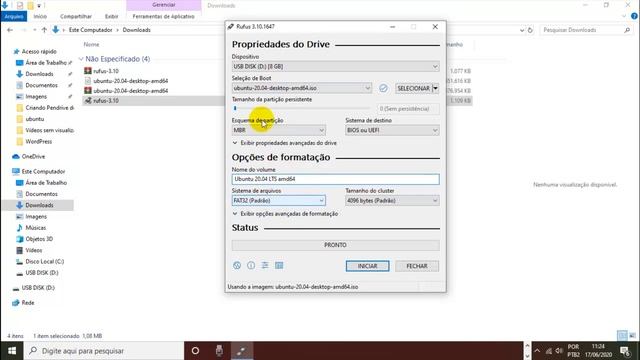Open the Windows Start menu
This screenshot has width=640, height=360.
click(x=12, y=351)
